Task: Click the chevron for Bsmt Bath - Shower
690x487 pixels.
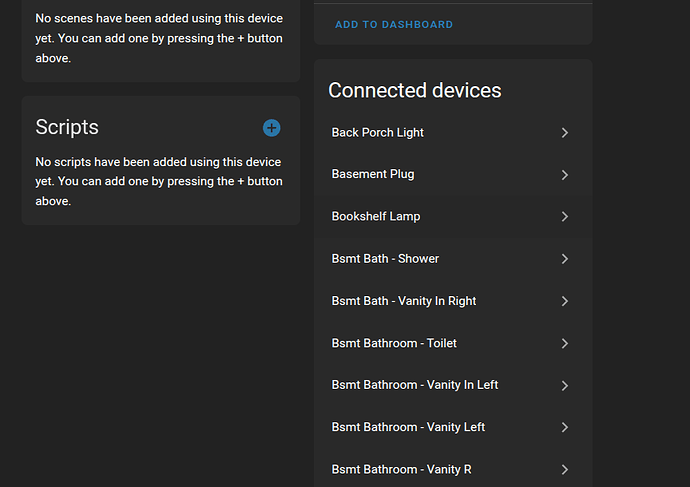Action: point(565,259)
